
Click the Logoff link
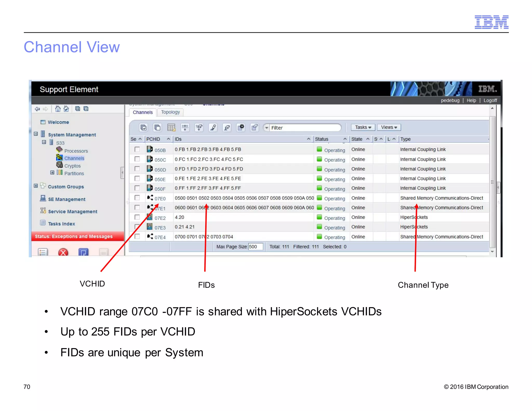point(490,100)
